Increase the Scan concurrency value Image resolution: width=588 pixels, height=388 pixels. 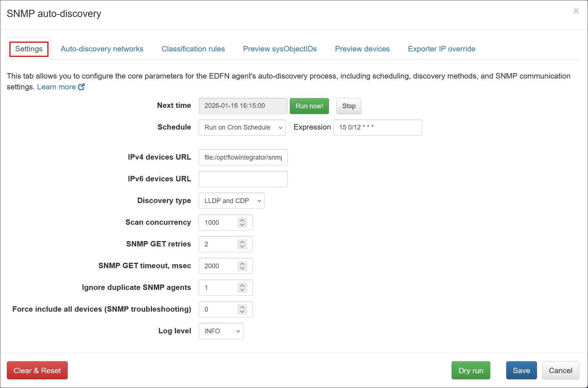[242, 220]
